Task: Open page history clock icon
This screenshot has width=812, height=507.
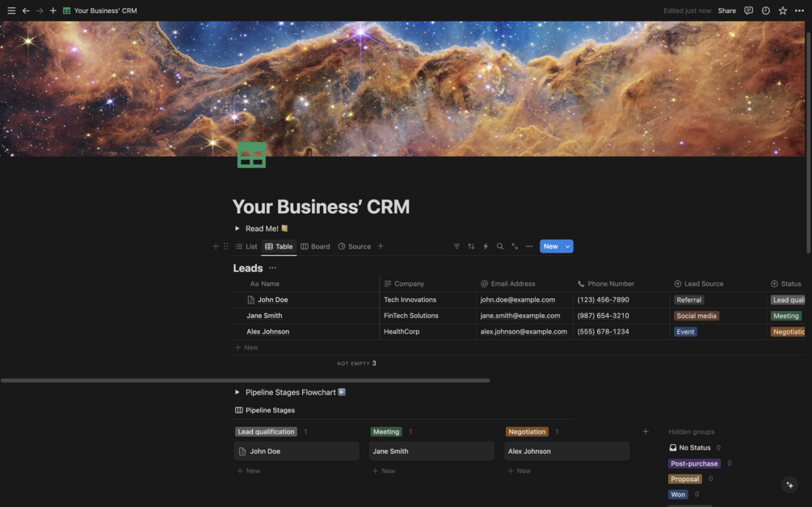Action: click(x=765, y=10)
